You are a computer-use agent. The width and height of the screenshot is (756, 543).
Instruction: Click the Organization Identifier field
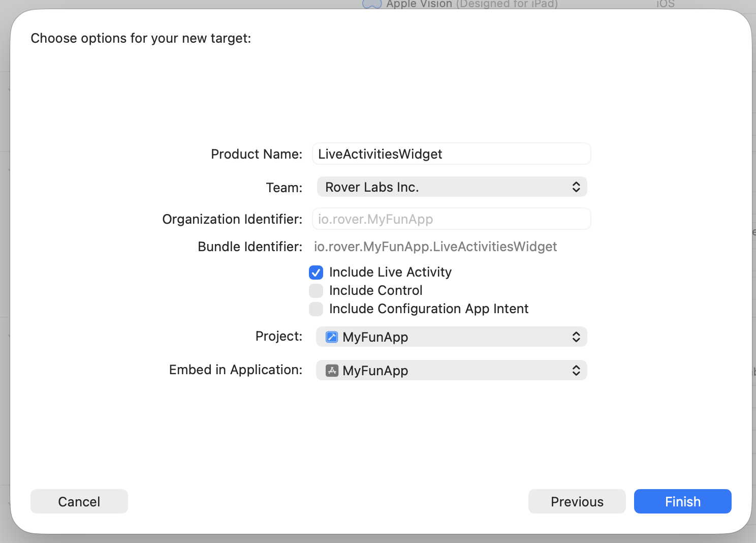(451, 219)
